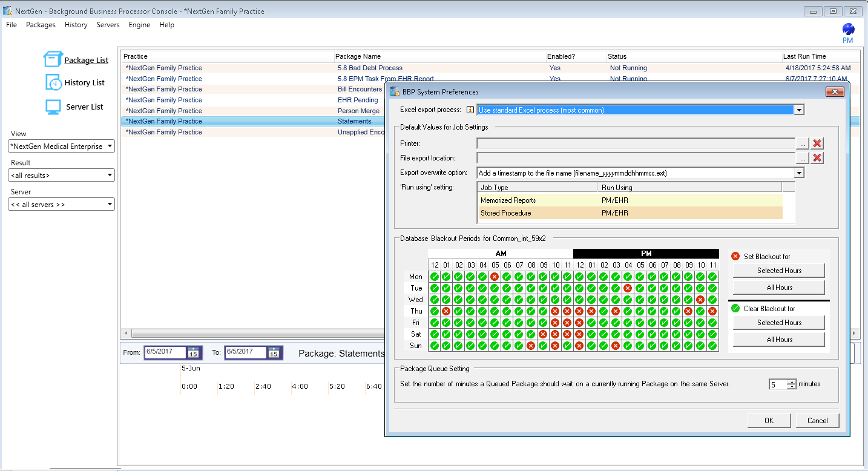
Task: Dismiss the dialog with Cancel
Action: tap(817, 421)
